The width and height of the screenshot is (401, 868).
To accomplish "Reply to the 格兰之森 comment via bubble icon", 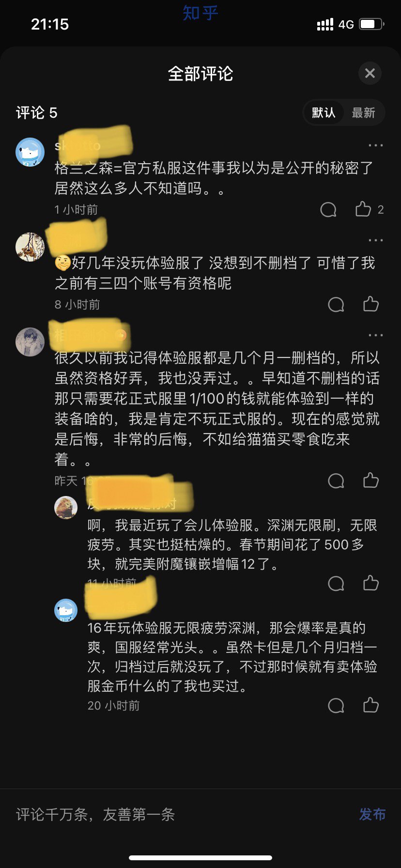I will (x=328, y=210).
